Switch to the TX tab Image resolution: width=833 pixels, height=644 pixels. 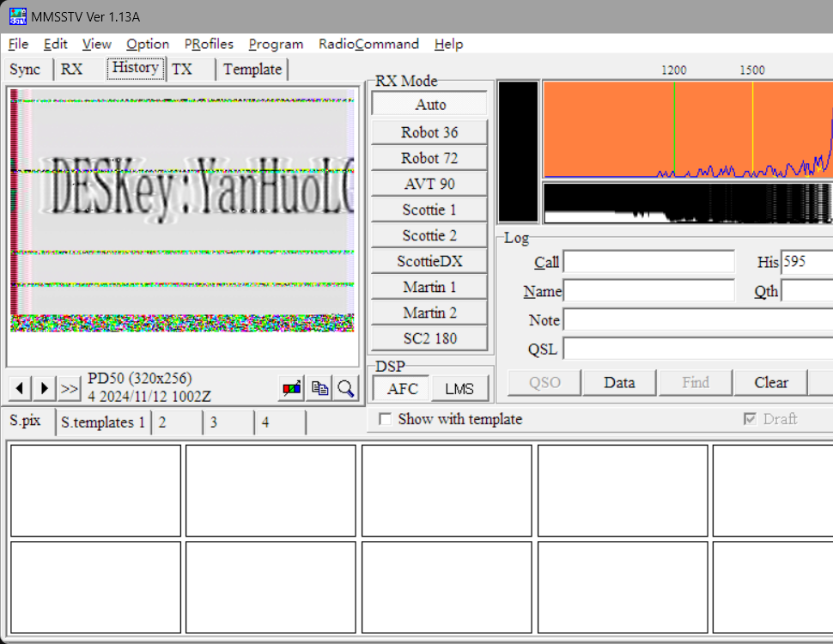[182, 70]
